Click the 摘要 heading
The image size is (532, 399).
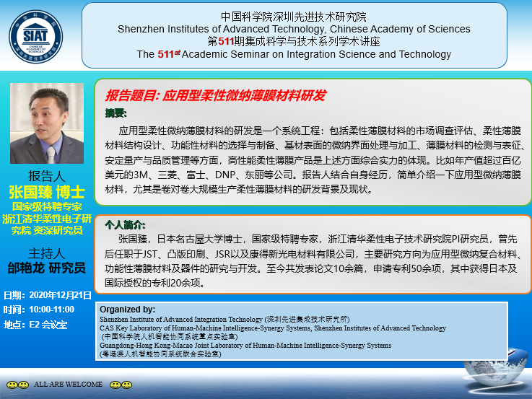[x=115, y=113]
